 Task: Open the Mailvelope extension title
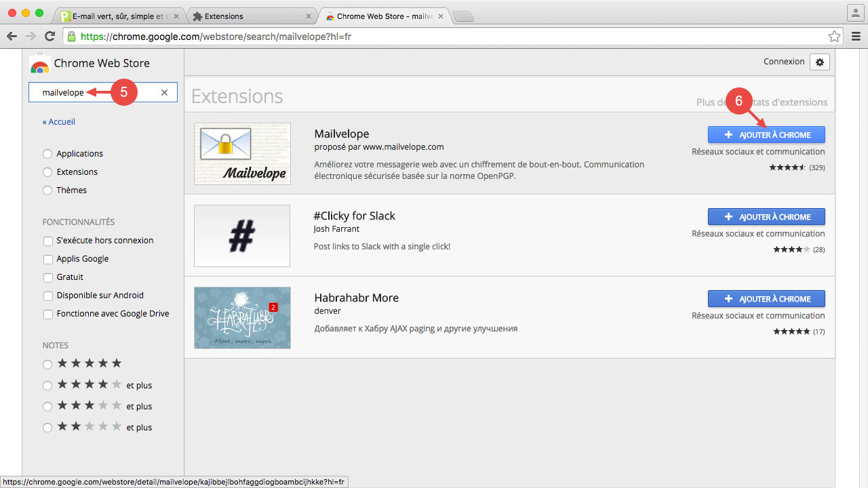342,134
